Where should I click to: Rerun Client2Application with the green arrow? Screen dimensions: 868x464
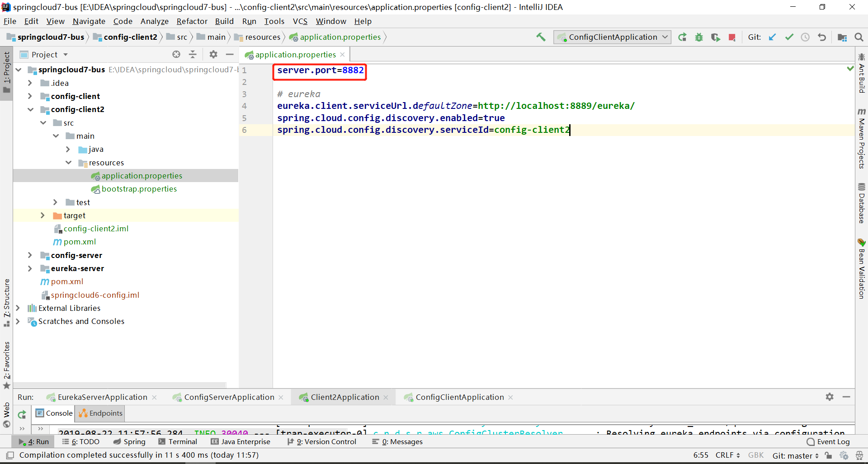tap(22, 414)
